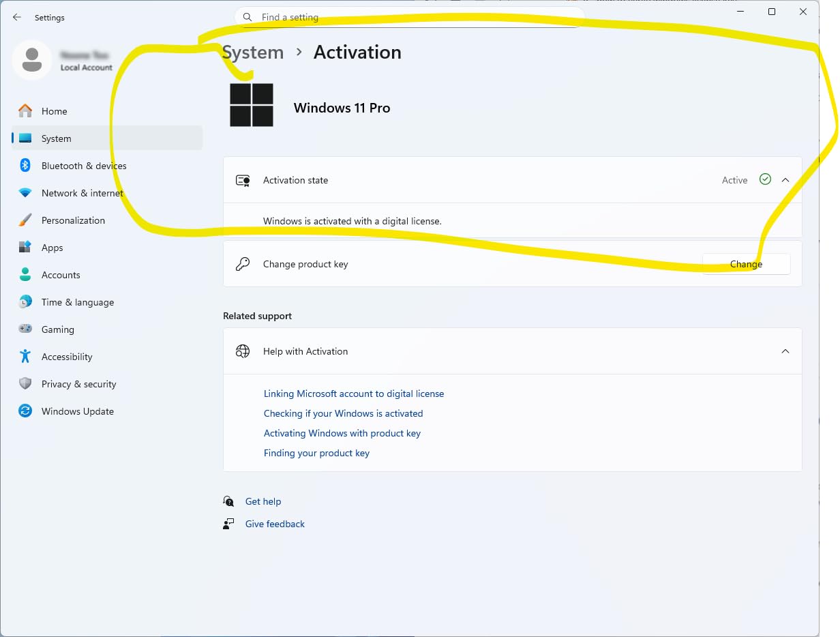Go to Privacy & security
Screen dimensions: 840x637
tap(107, 384)
